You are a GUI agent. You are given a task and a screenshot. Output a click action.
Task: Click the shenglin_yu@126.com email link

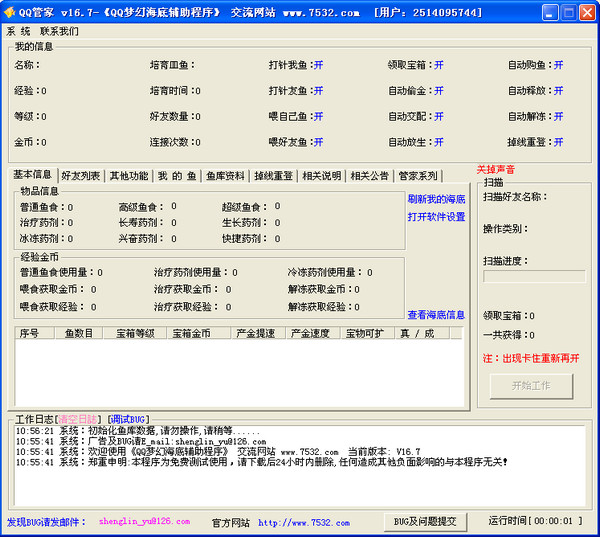144,521
